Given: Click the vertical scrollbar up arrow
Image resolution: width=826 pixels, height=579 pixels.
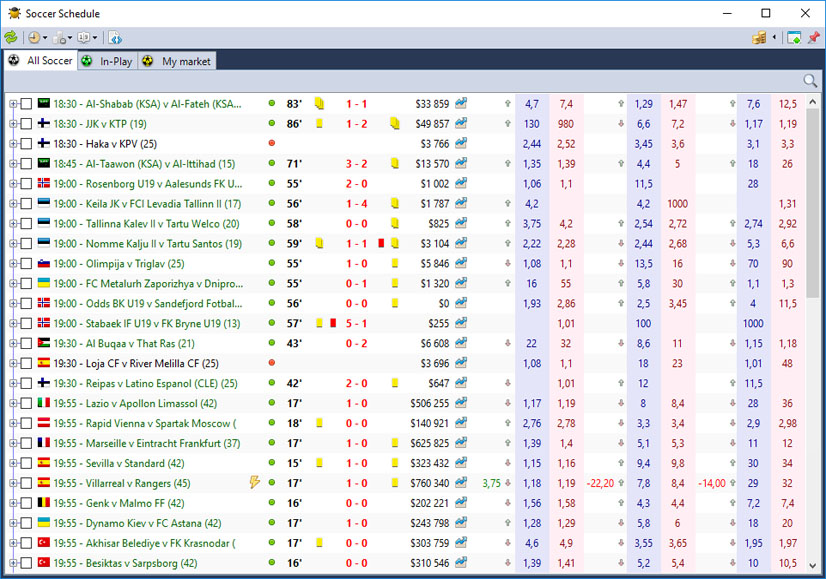Looking at the screenshot, I should 813,102.
